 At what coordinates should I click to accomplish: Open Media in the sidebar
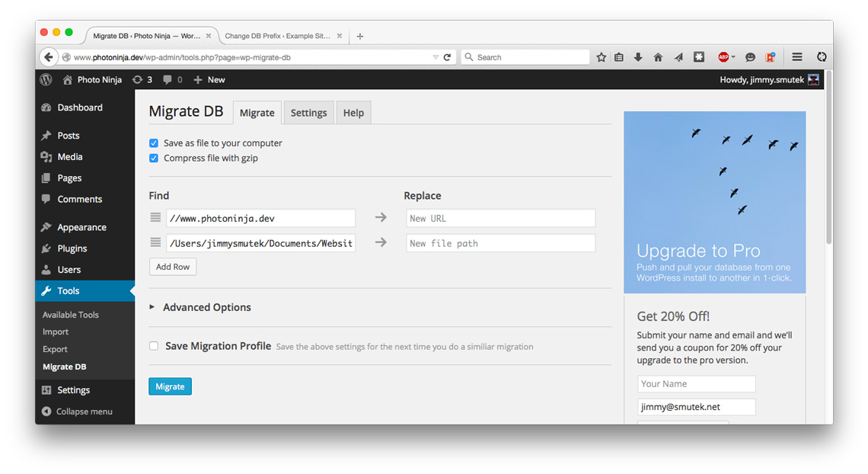click(85, 157)
